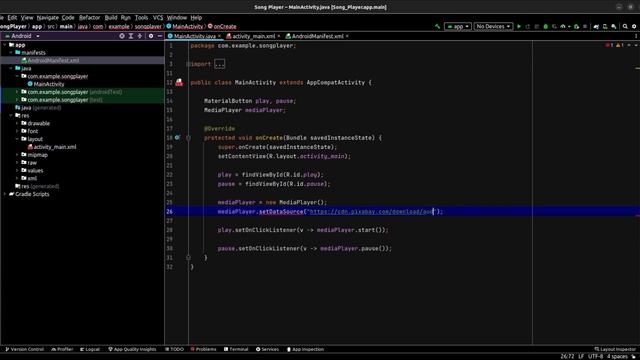Click the Profile app icon in toolbar
640x360 pixels.
(563, 27)
